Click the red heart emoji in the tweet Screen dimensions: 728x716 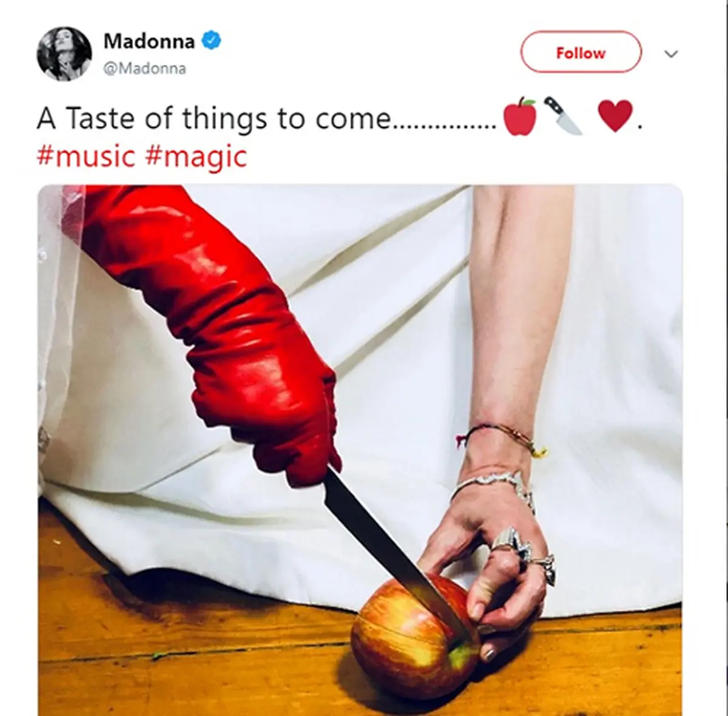coord(615,117)
